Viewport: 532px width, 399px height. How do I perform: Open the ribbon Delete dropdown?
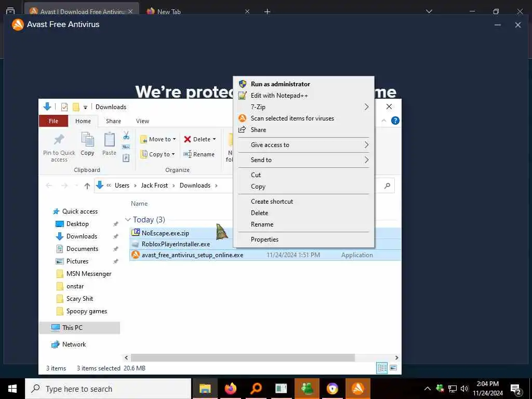tap(199, 139)
